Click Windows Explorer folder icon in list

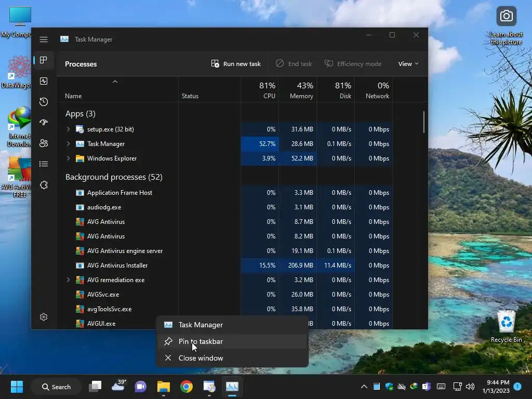(x=79, y=158)
